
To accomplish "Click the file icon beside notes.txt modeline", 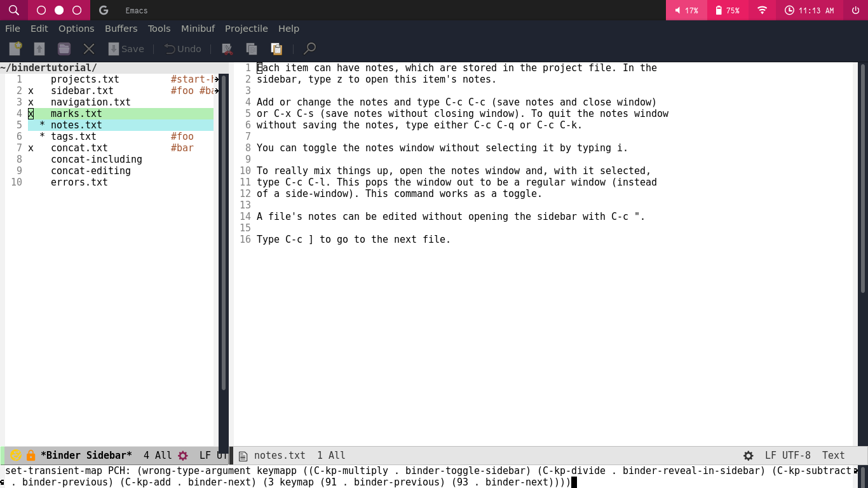I will [243, 456].
